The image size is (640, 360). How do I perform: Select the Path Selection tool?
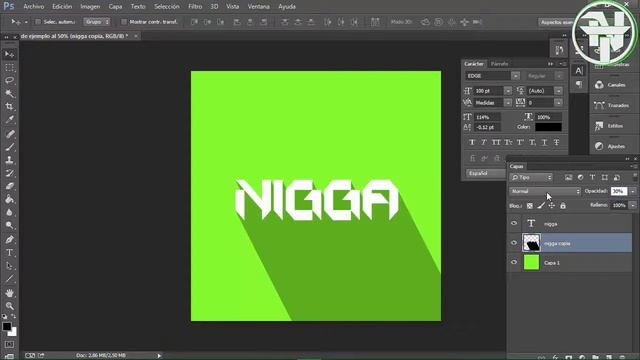click(x=9, y=266)
